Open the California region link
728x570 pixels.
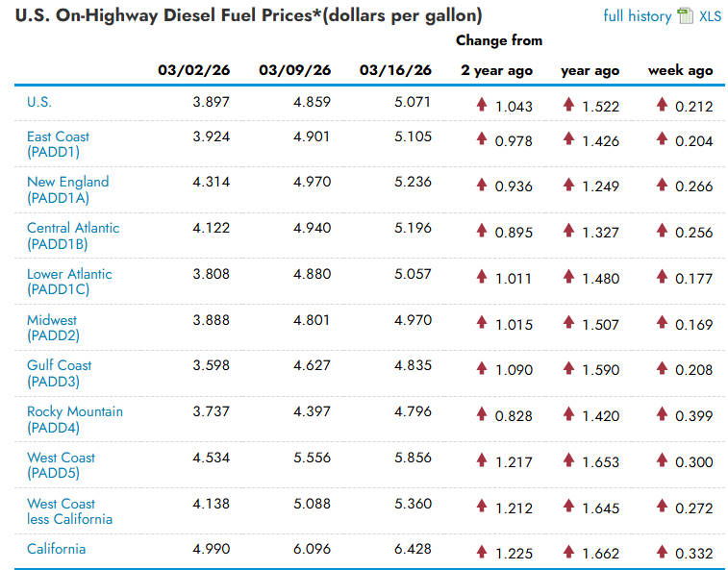pyautogui.click(x=56, y=549)
